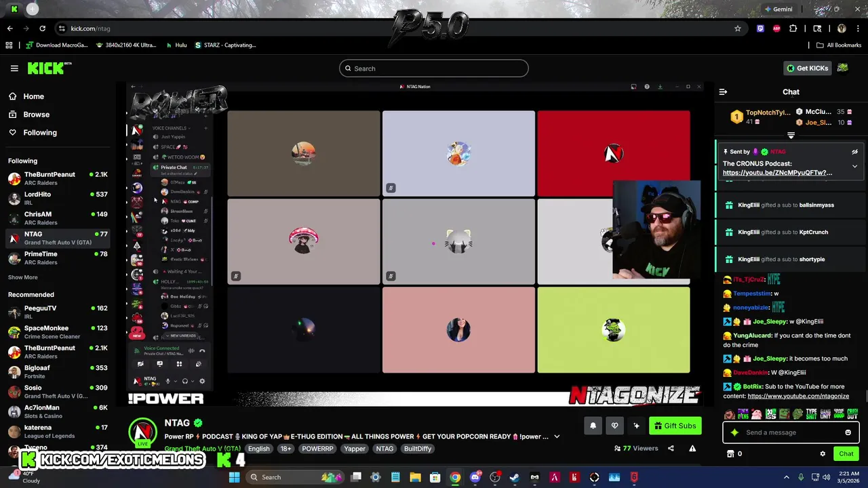This screenshot has width=868, height=488.
Task: Open the emoji picker in chat box
Action: click(848, 432)
